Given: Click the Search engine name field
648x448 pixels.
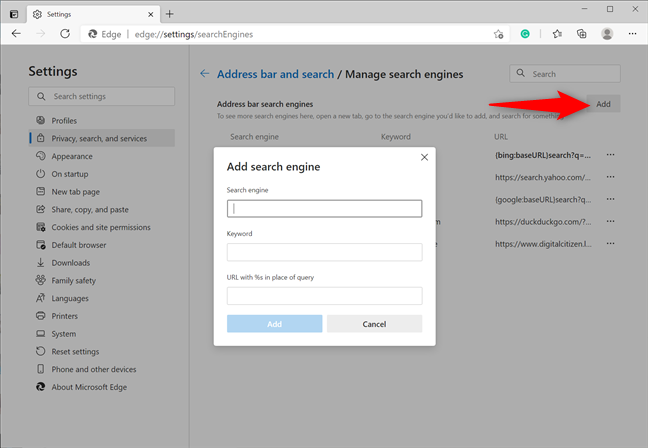Looking at the screenshot, I should 324,209.
